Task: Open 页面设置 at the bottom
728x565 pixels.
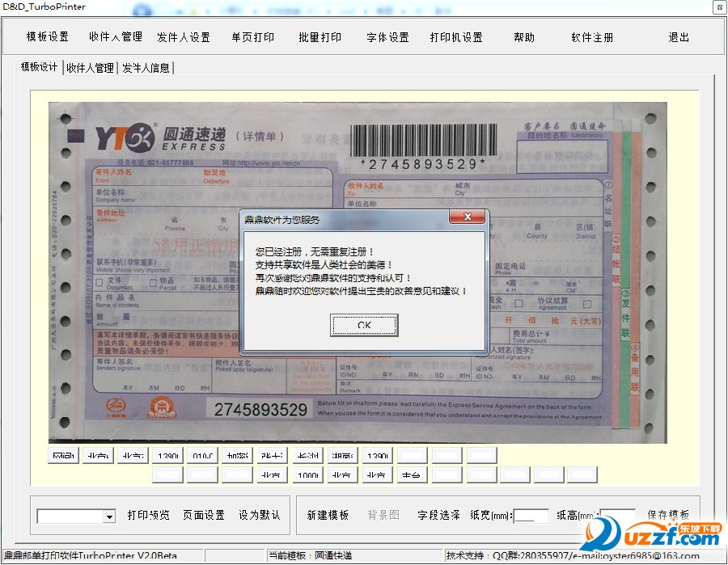Action: [204, 515]
